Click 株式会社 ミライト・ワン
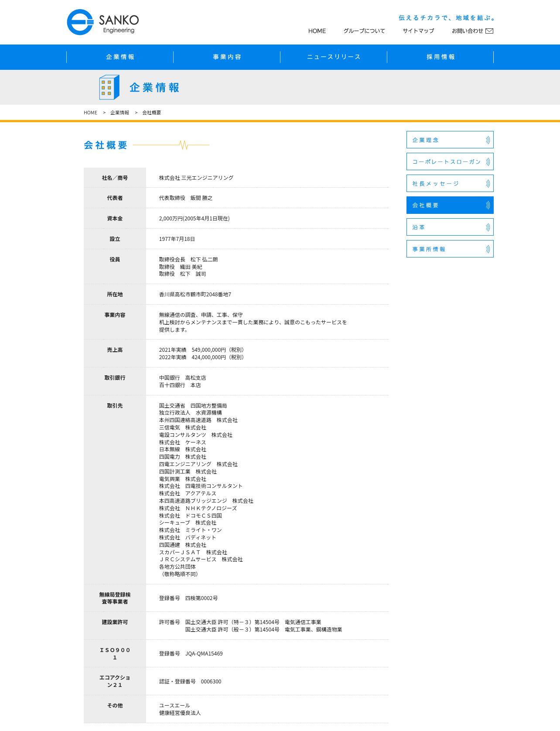Viewport: 560px width, 731px height. coord(191,530)
